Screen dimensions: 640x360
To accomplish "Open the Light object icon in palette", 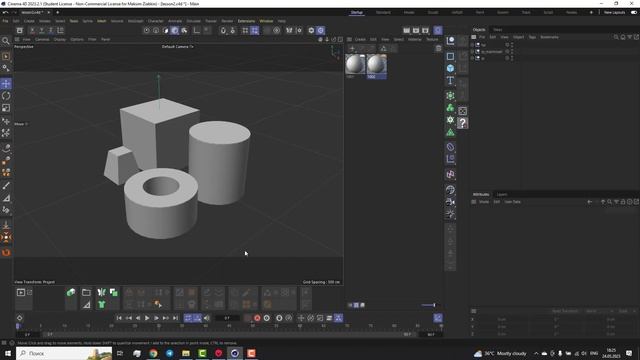I will pyautogui.click(x=450, y=214).
